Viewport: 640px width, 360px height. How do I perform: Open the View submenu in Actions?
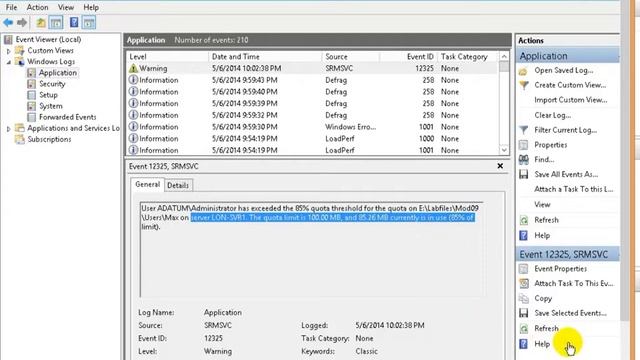[542, 204]
